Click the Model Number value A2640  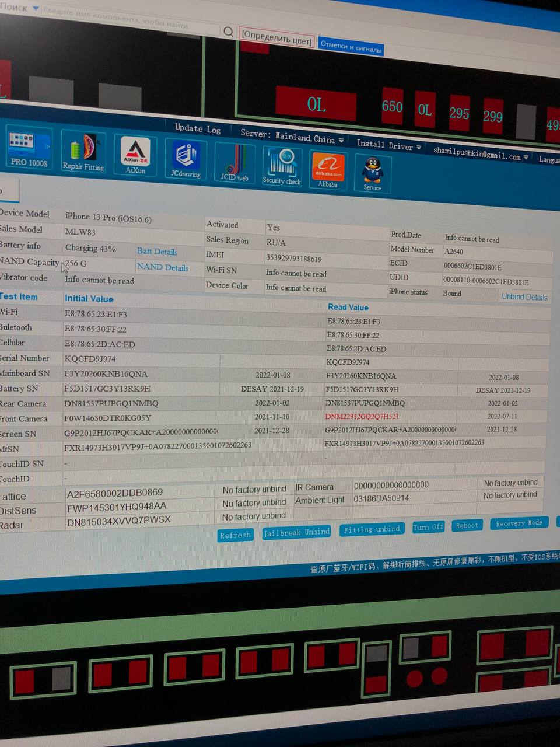(454, 252)
